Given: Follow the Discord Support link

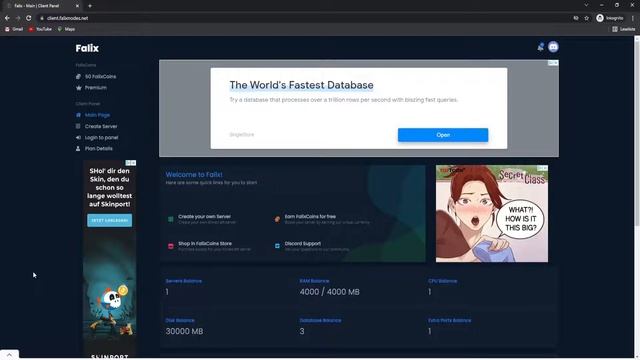Looking at the screenshot, I should pos(303,244).
